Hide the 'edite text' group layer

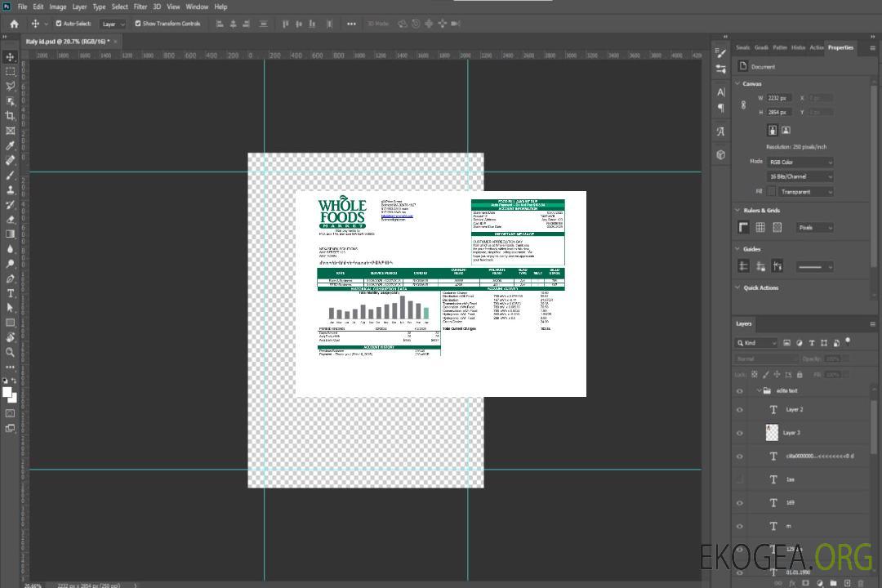click(740, 391)
